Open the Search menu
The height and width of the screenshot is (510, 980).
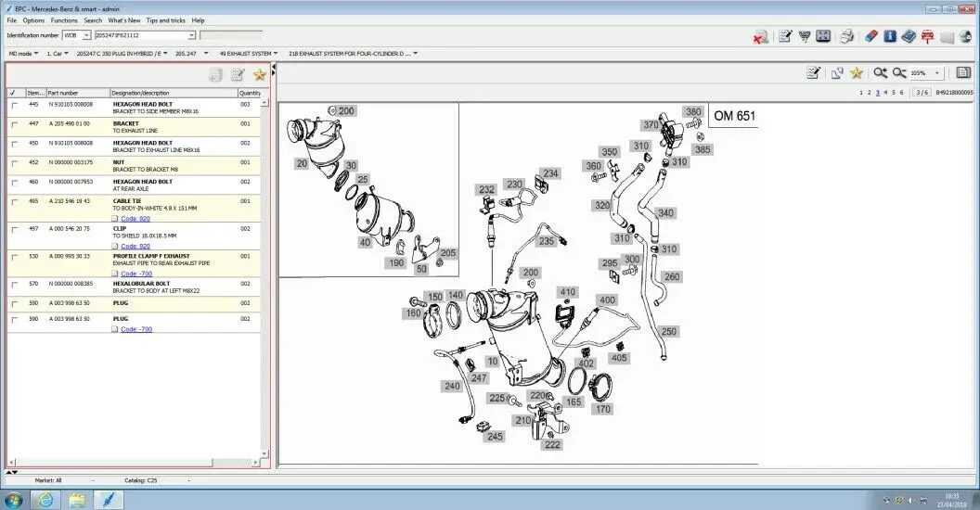click(93, 20)
